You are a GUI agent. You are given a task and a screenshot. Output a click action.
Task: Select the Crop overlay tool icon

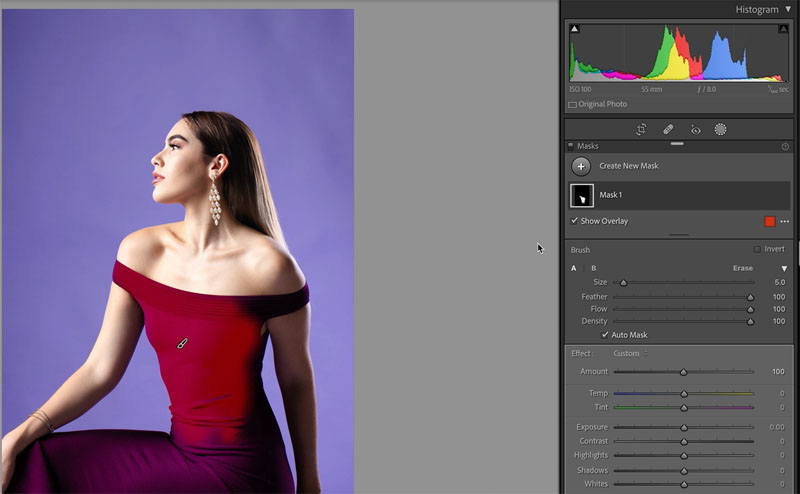point(641,130)
